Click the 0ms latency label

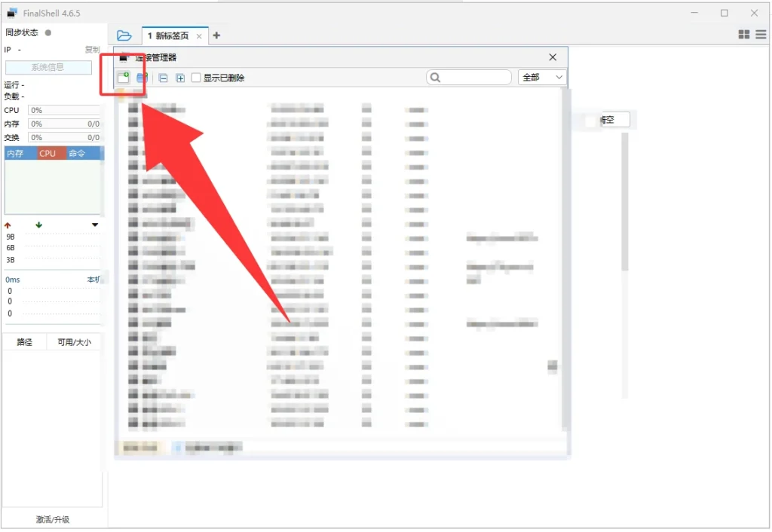point(13,280)
